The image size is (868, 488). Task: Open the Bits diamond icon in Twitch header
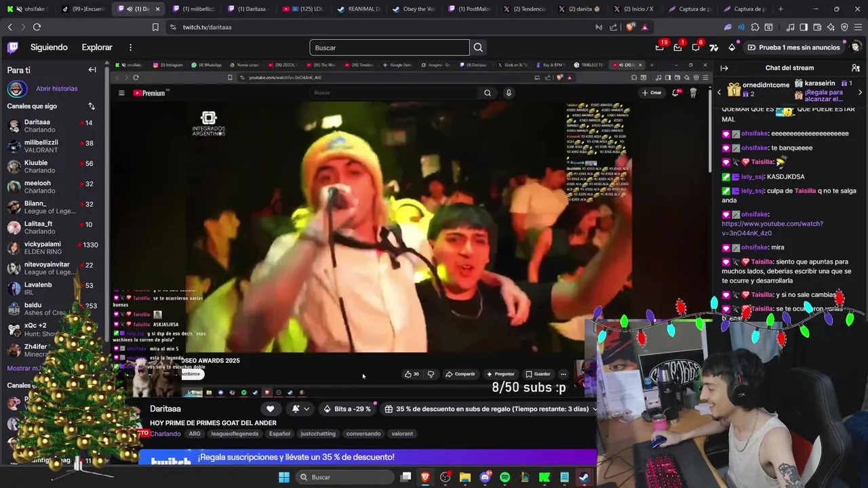[732, 47]
